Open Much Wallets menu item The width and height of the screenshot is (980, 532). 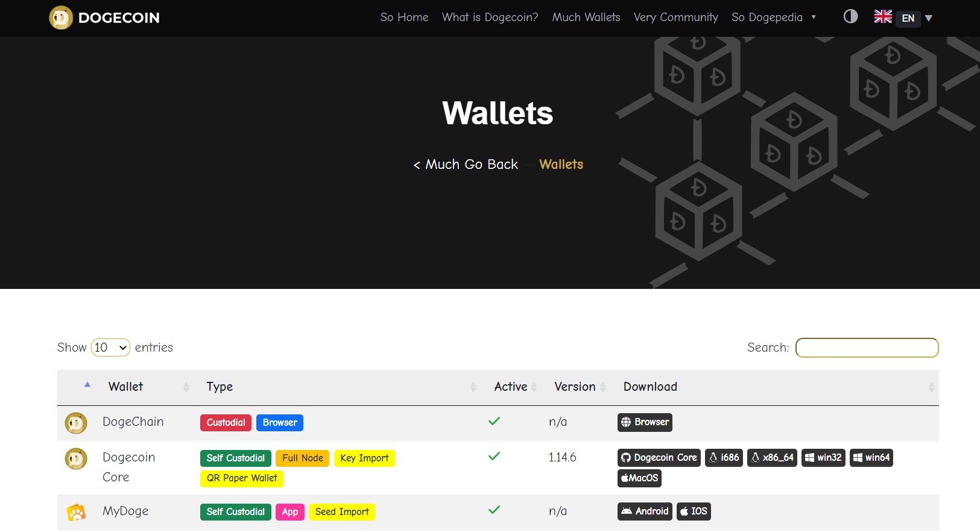586,17
